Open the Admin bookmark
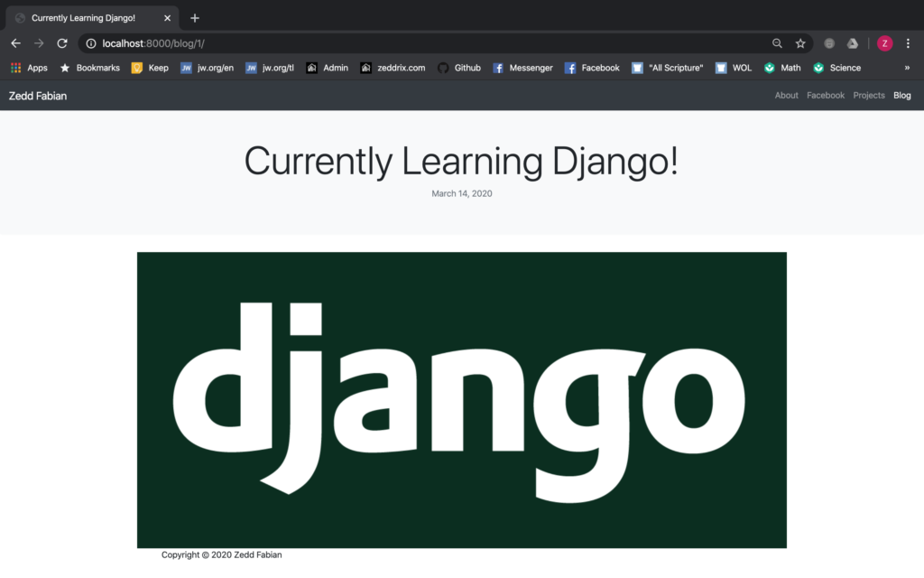 tap(327, 68)
